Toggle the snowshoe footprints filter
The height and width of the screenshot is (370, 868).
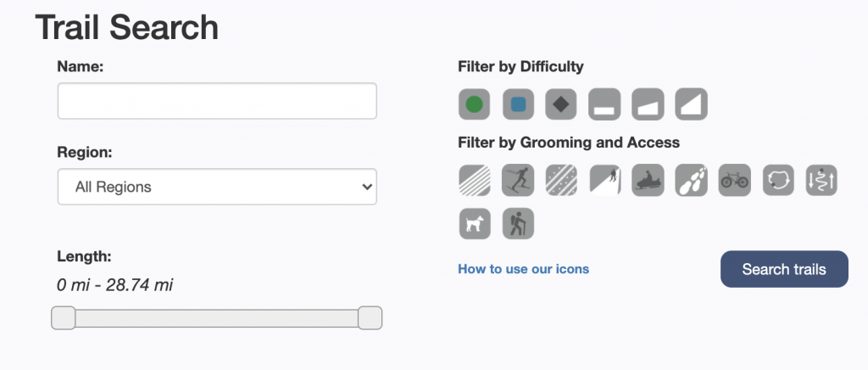[x=692, y=180]
